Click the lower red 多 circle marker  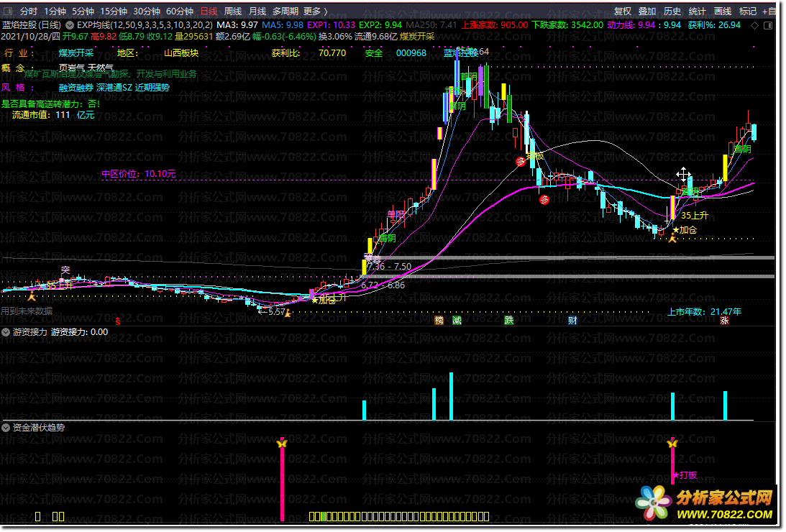click(x=544, y=200)
